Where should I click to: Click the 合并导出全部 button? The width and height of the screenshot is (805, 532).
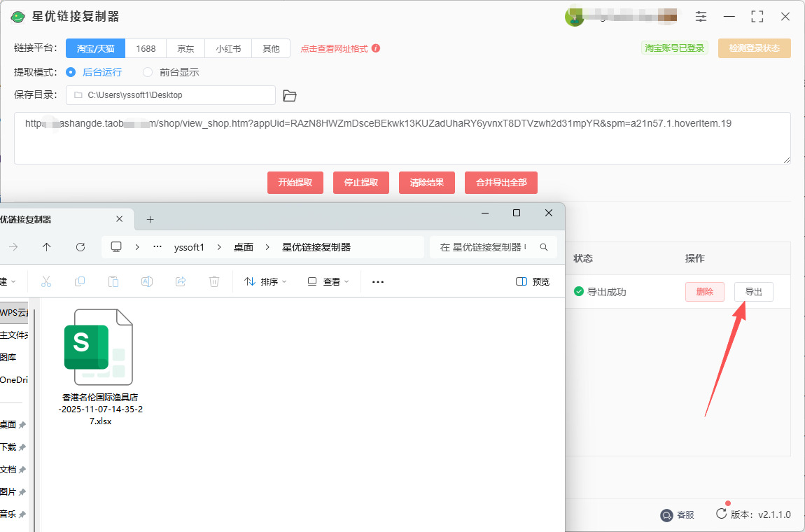501,182
